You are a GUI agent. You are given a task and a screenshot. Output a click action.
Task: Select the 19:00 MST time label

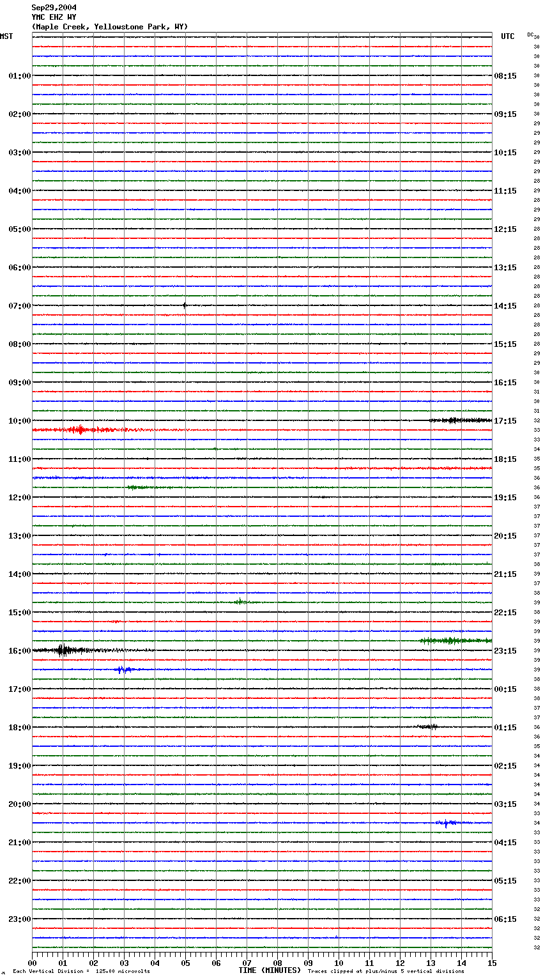click(20, 766)
